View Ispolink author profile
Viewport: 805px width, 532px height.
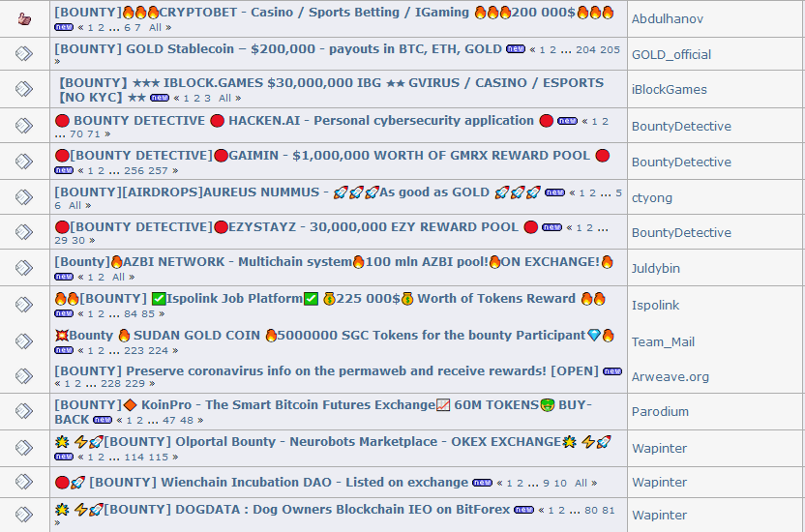point(655,306)
